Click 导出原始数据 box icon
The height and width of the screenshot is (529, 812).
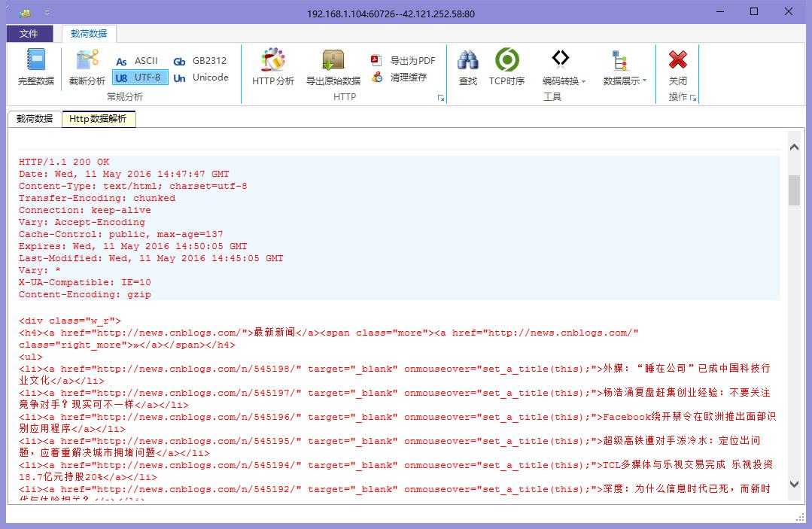tap(333, 66)
